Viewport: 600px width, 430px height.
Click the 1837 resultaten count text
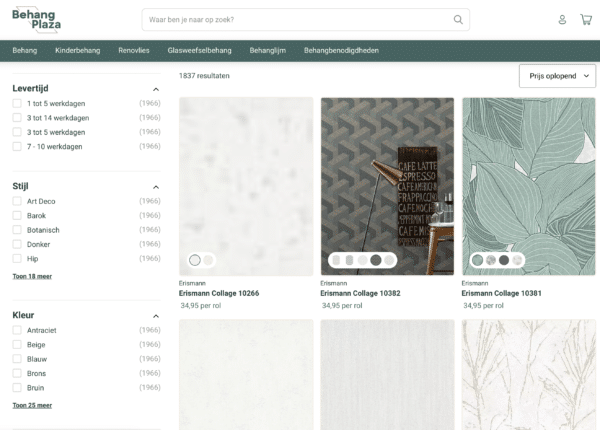pyautogui.click(x=204, y=76)
